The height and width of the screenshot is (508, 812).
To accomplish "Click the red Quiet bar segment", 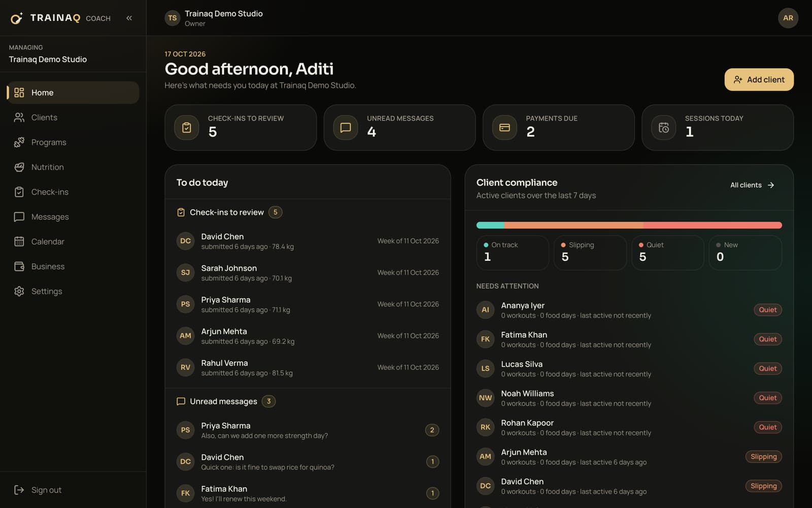I will 713,225.
